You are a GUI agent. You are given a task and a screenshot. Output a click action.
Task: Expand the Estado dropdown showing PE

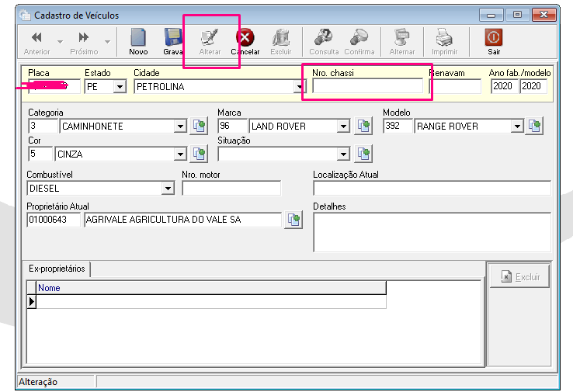[120, 87]
